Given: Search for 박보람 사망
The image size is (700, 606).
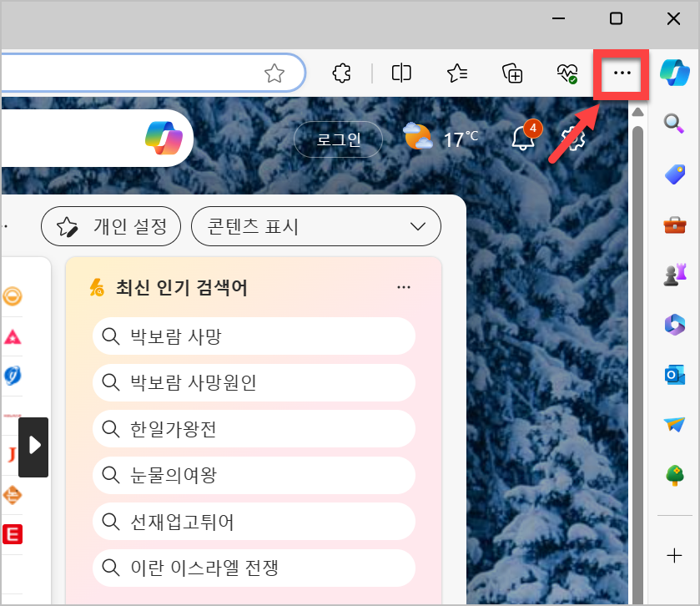Looking at the screenshot, I should (x=254, y=336).
